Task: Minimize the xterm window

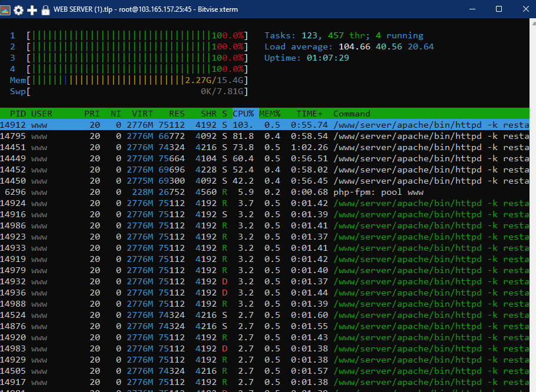Action: pos(472,9)
